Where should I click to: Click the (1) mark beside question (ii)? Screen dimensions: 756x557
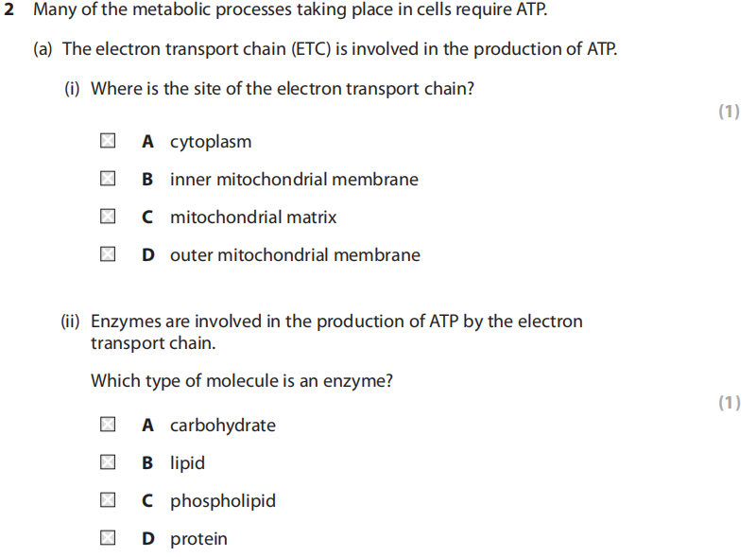point(729,403)
